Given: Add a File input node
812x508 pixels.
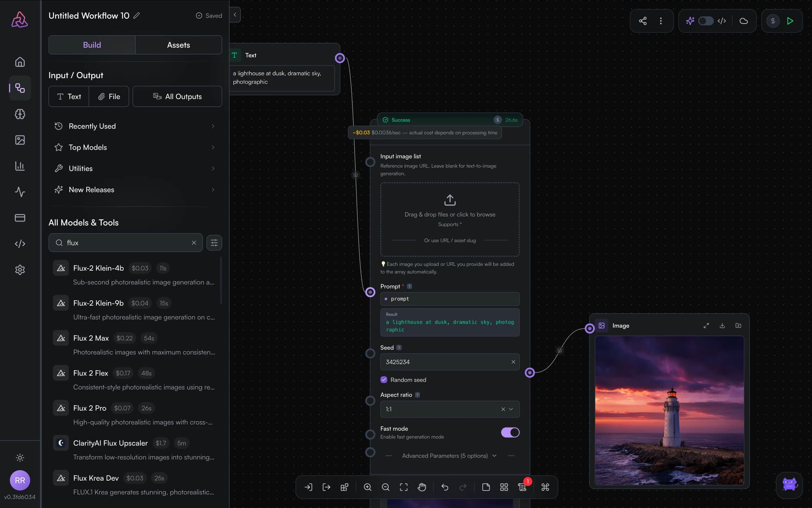Looking at the screenshot, I should [109, 96].
